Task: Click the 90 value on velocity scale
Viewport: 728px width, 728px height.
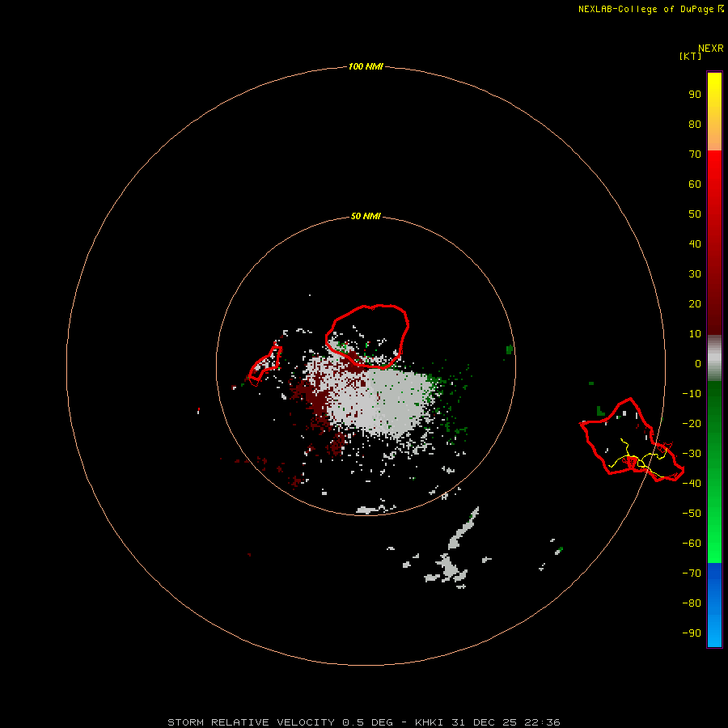Action: (695, 95)
